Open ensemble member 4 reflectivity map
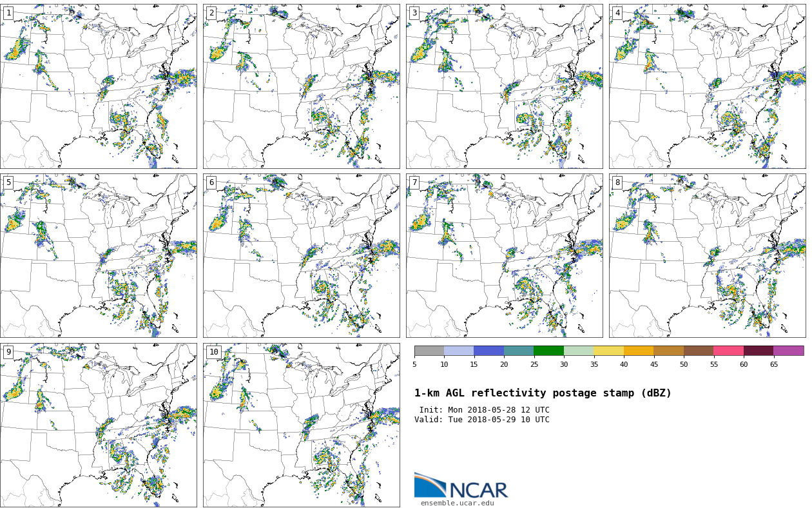 (708, 86)
